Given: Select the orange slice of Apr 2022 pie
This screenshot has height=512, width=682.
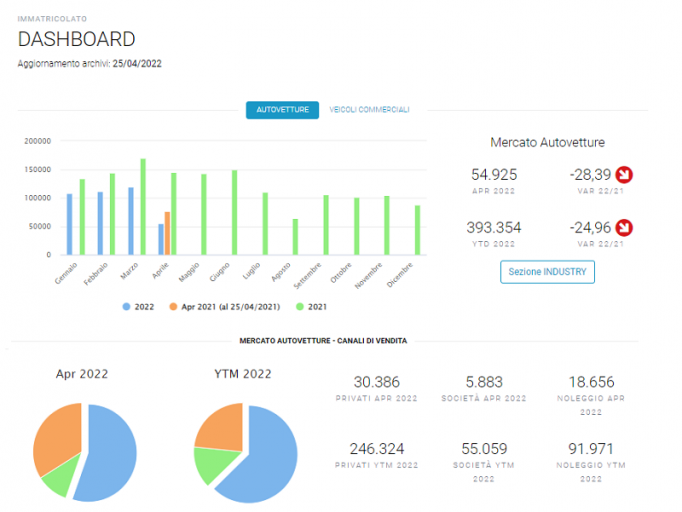Looking at the screenshot, I should (x=59, y=435).
